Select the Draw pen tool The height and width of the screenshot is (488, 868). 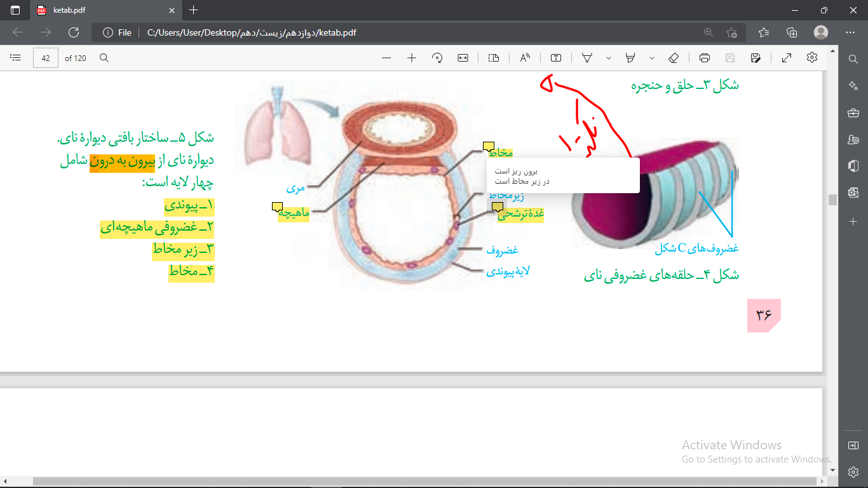587,58
